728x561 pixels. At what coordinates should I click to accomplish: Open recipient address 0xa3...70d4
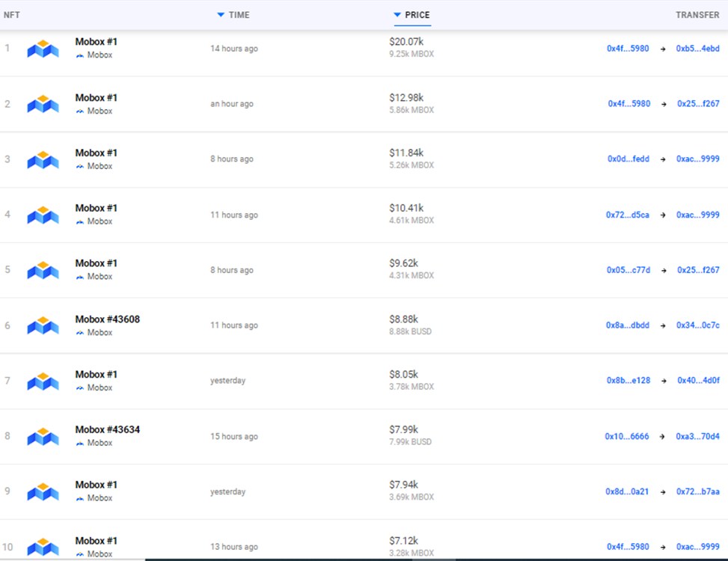click(698, 436)
